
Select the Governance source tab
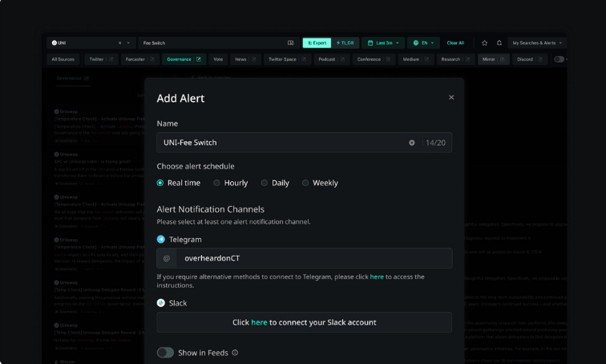coord(179,59)
